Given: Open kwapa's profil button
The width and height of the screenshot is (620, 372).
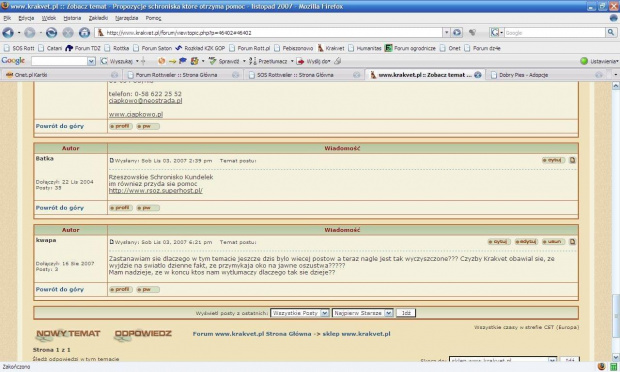Looking at the screenshot, I should 121,289.
